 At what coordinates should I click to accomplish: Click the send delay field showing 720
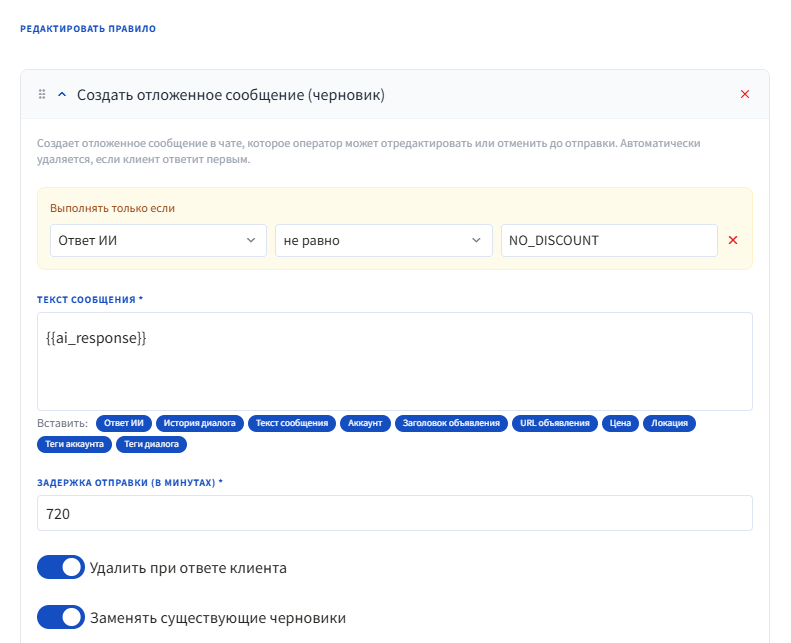(394, 513)
